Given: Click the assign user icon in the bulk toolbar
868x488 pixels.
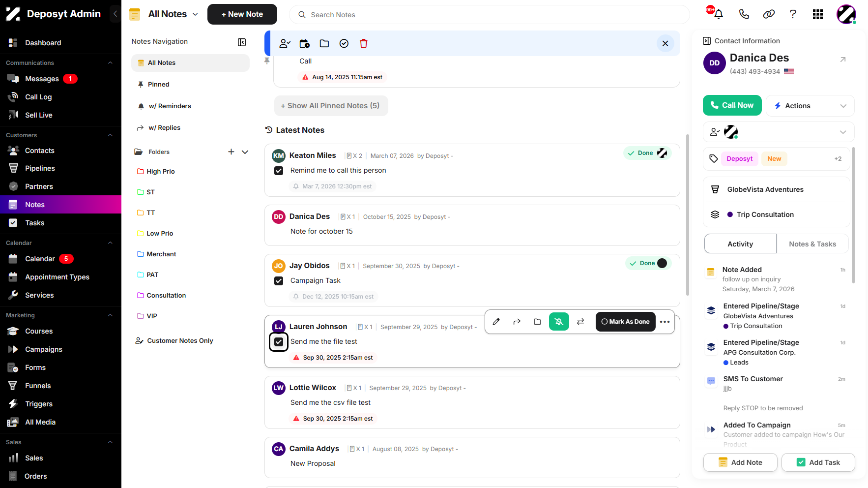Looking at the screenshot, I should point(285,44).
